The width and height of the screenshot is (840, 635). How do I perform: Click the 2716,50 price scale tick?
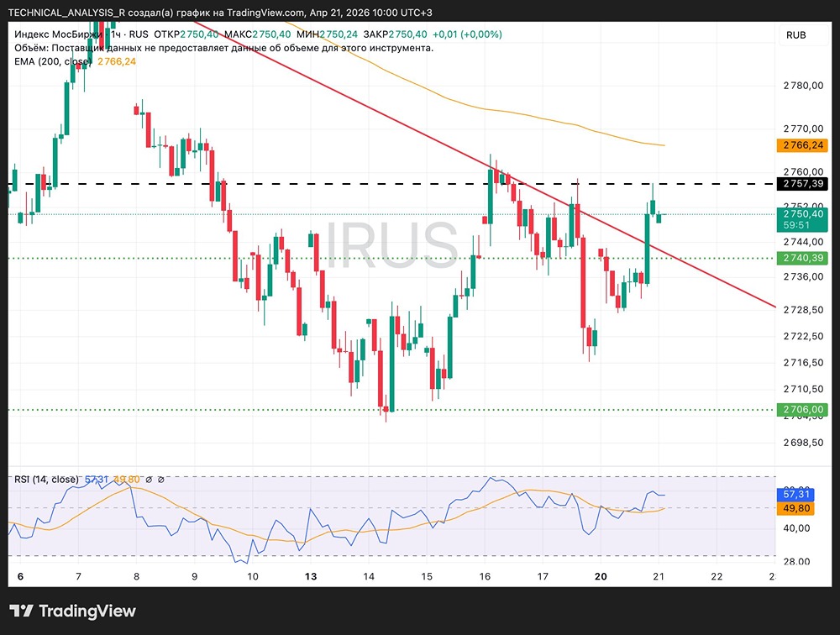coord(803,363)
